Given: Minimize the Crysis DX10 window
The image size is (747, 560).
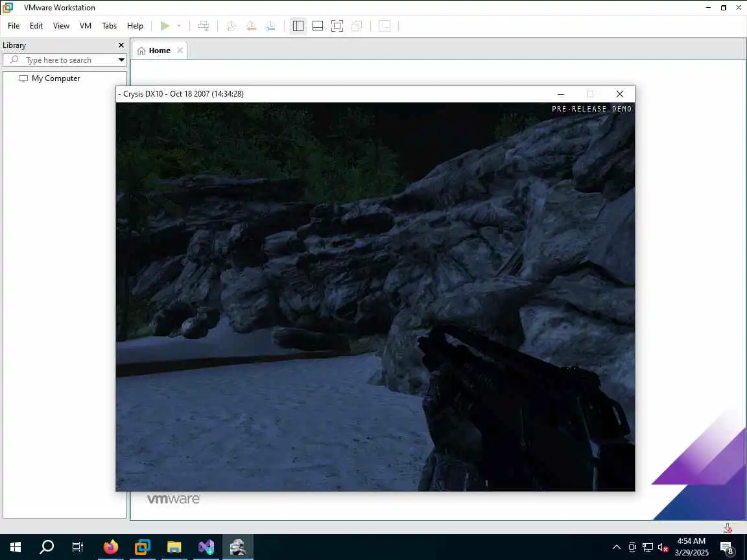Looking at the screenshot, I should coord(561,94).
